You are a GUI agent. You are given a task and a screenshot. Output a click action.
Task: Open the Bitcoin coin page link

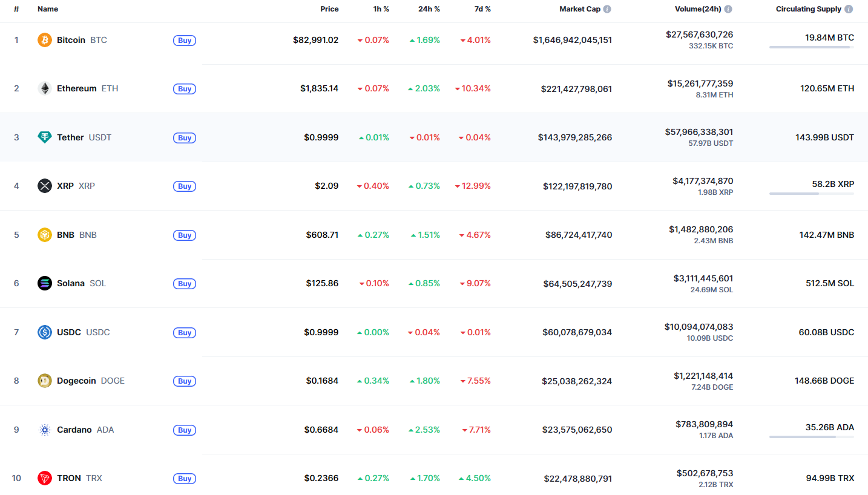click(71, 40)
